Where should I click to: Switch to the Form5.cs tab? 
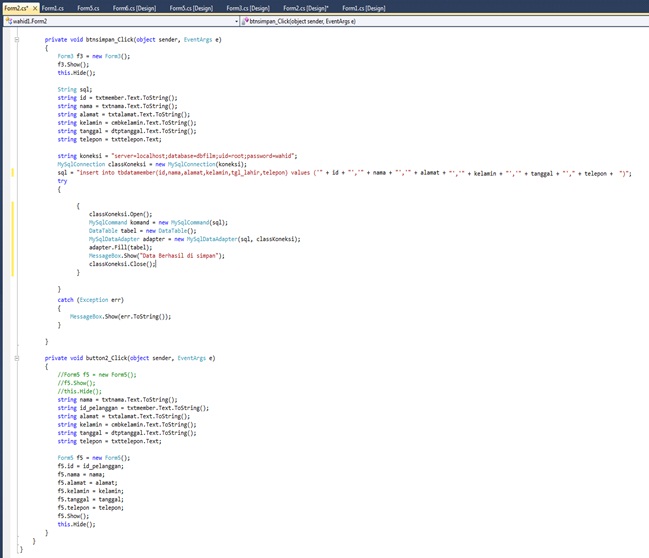pyautogui.click(x=88, y=8)
